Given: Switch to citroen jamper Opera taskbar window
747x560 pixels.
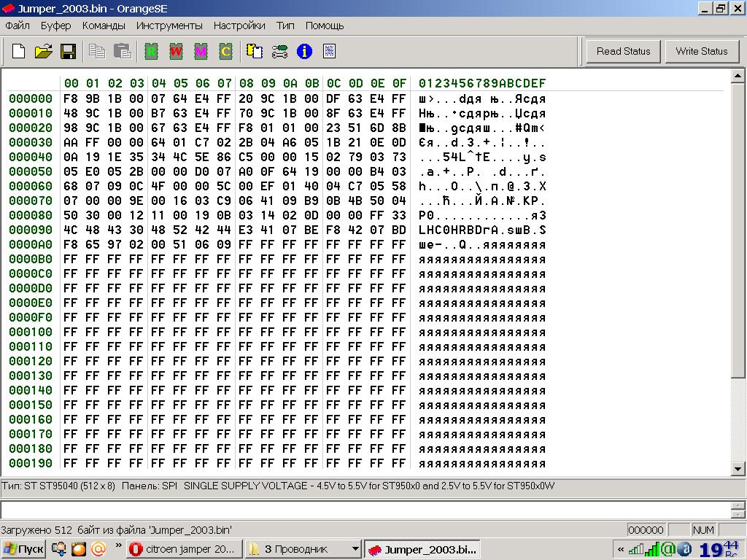Looking at the screenshot, I should coord(184,549).
